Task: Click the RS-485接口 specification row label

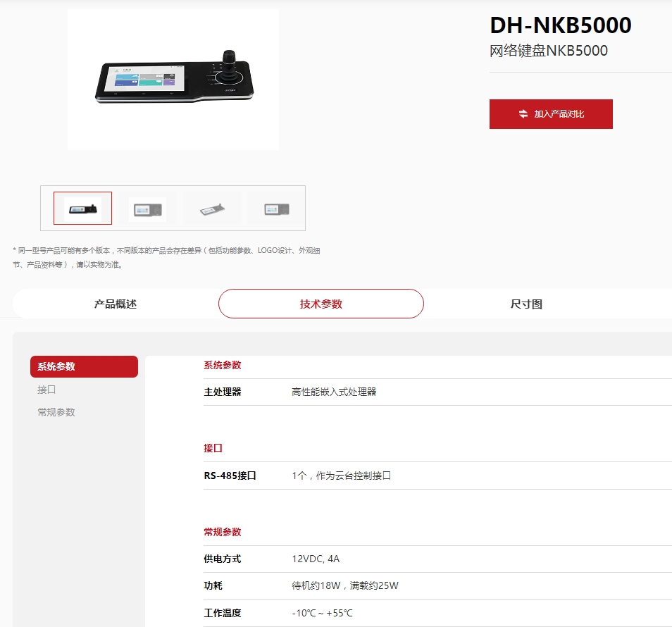Action: (x=230, y=476)
